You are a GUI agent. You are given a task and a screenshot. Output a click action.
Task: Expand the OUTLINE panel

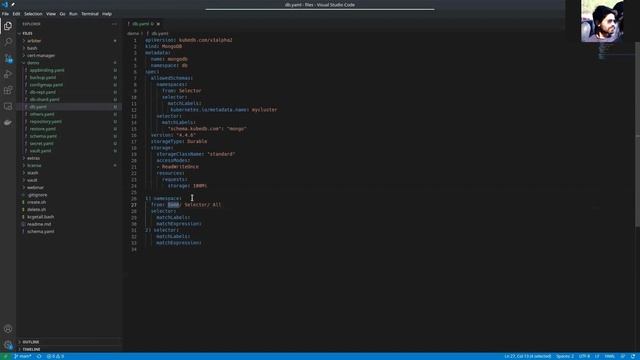pos(31,342)
